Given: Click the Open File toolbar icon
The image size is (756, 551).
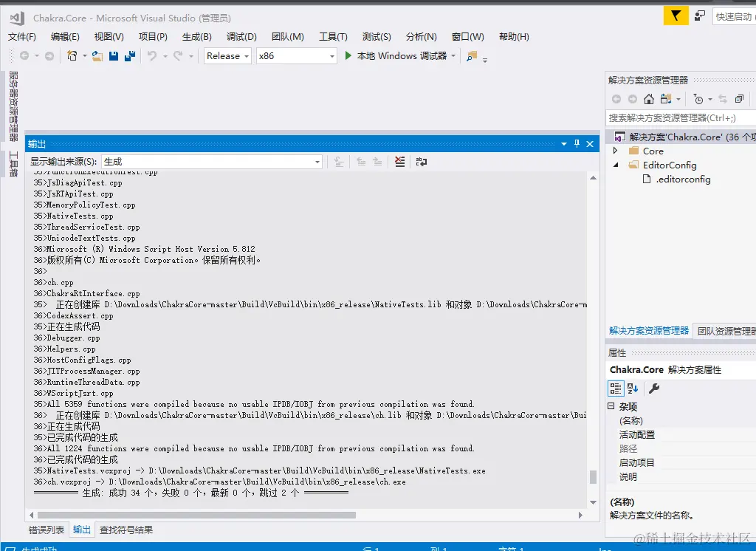Looking at the screenshot, I should click(x=97, y=56).
